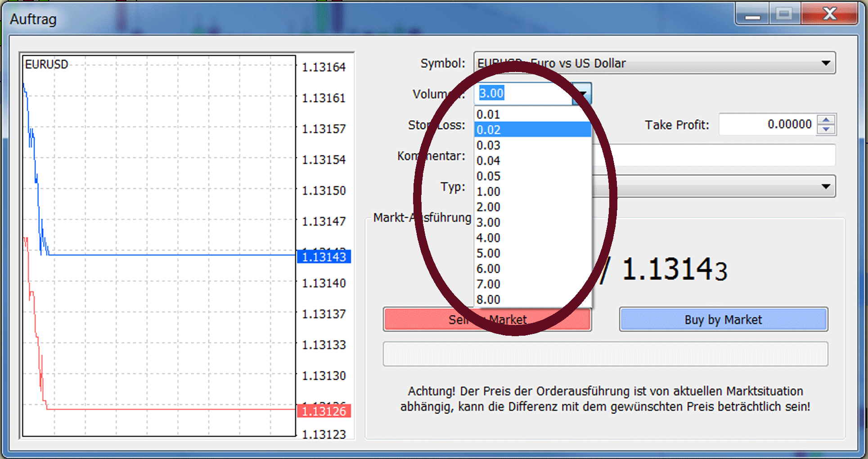Click the red 1.13126 bid price label

pyautogui.click(x=324, y=411)
